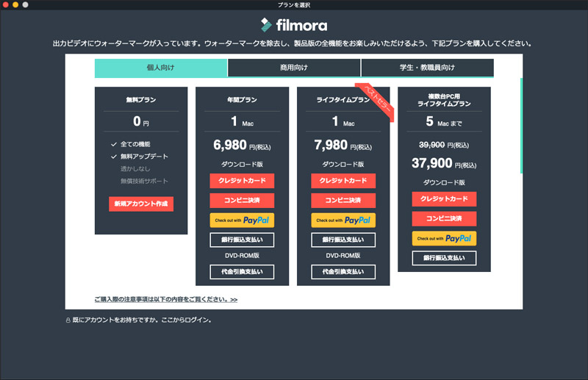Open the ご購入際の注意事項 link
This screenshot has height=380, width=588.
click(166, 299)
